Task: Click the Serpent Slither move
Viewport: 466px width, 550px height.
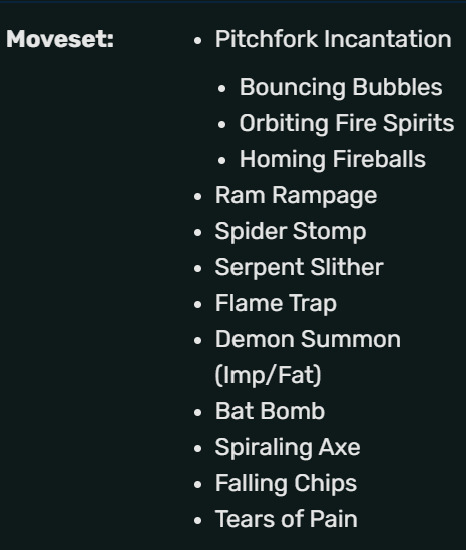Action: 299,267
